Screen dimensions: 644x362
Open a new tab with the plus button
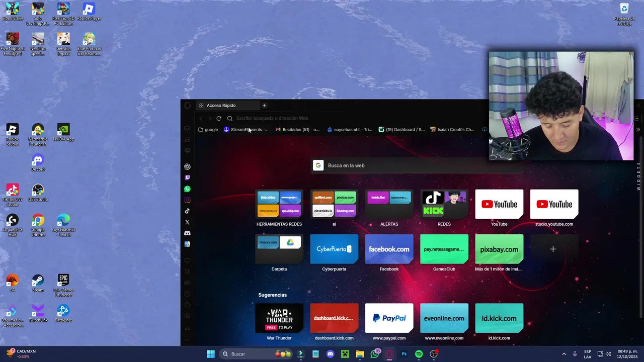point(264,106)
